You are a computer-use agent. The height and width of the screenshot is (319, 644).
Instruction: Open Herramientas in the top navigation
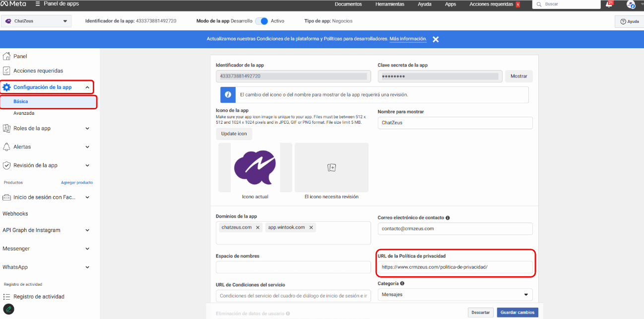pyautogui.click(x=389, y=4)
